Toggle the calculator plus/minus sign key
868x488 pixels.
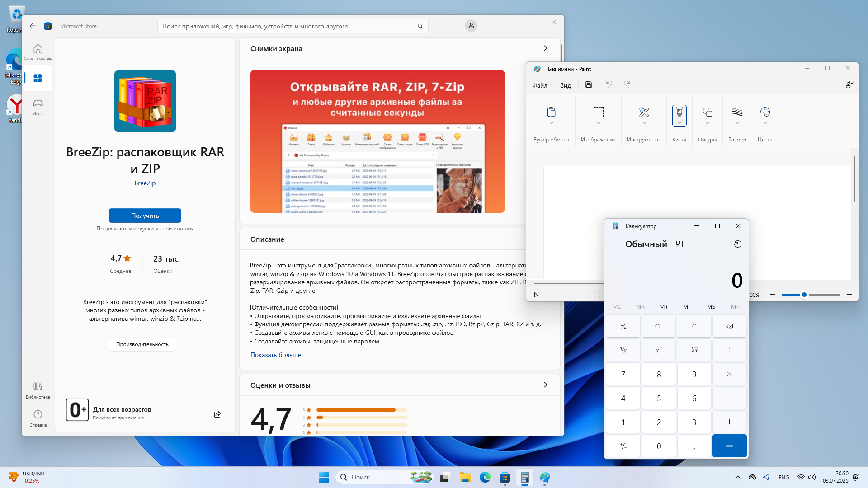(x=623, y=446)
